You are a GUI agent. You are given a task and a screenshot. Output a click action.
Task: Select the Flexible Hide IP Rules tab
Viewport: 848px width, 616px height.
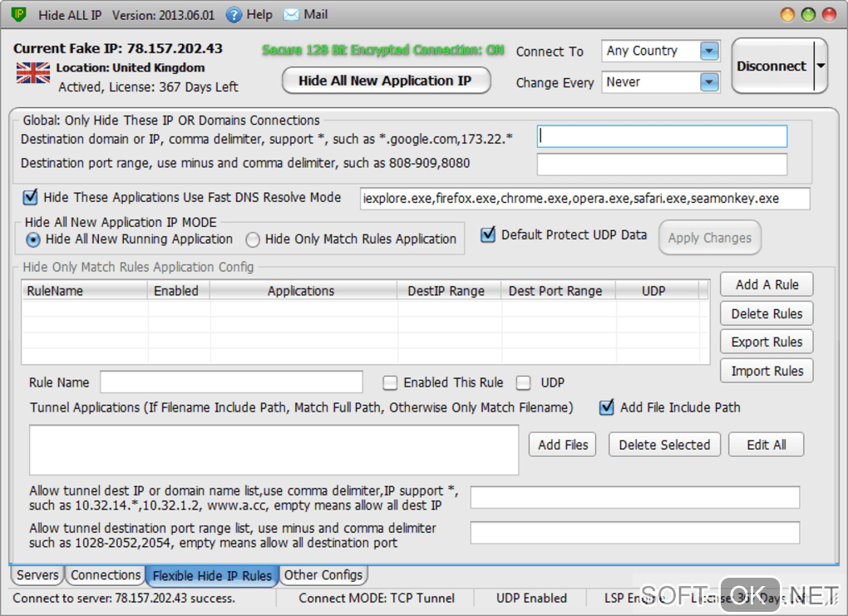point(212,576)
